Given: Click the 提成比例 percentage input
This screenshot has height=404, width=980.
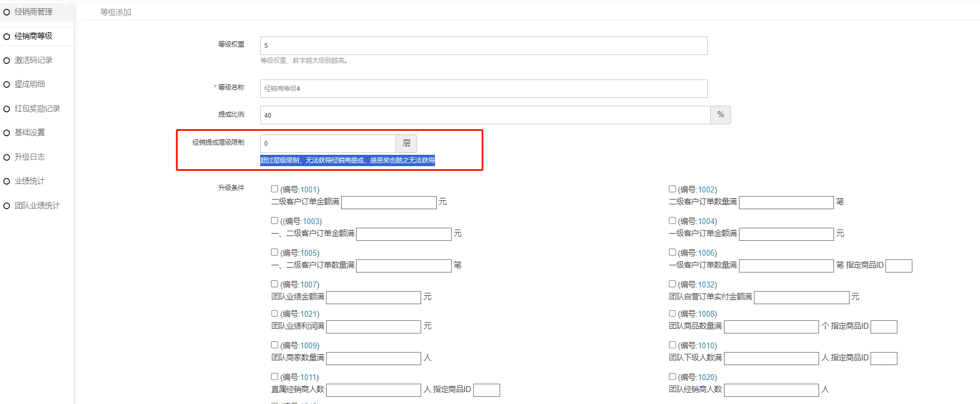Looking at the screenshot, I should coord(485,115).
